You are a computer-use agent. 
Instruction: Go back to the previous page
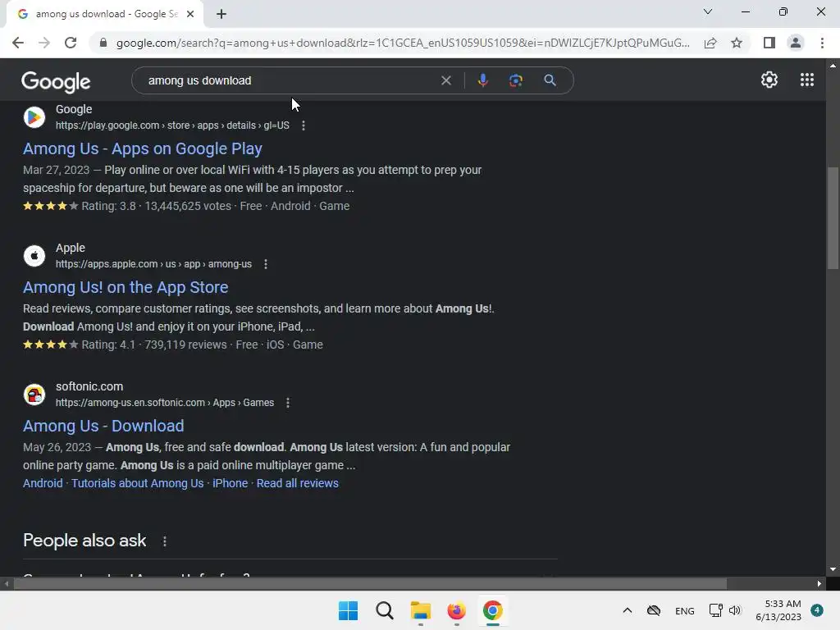click(x=18, y=43)
